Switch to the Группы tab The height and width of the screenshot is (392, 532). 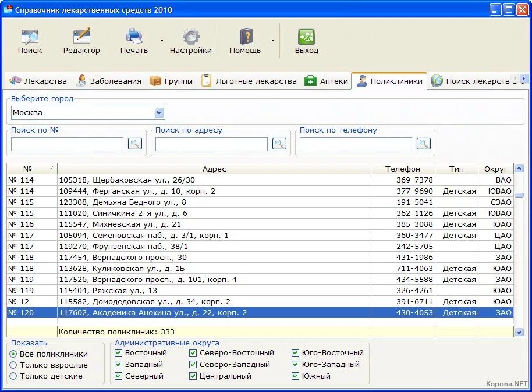pyautogui.click(x=171, y=81)
